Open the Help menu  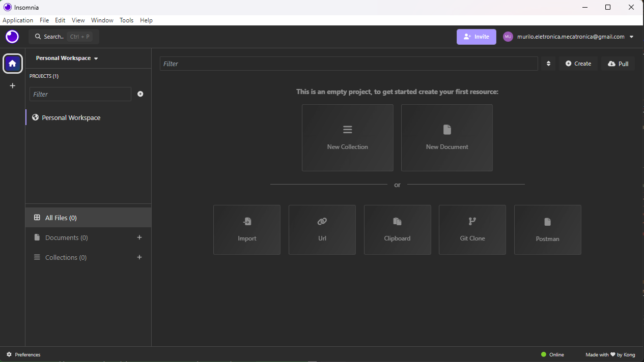146,20
